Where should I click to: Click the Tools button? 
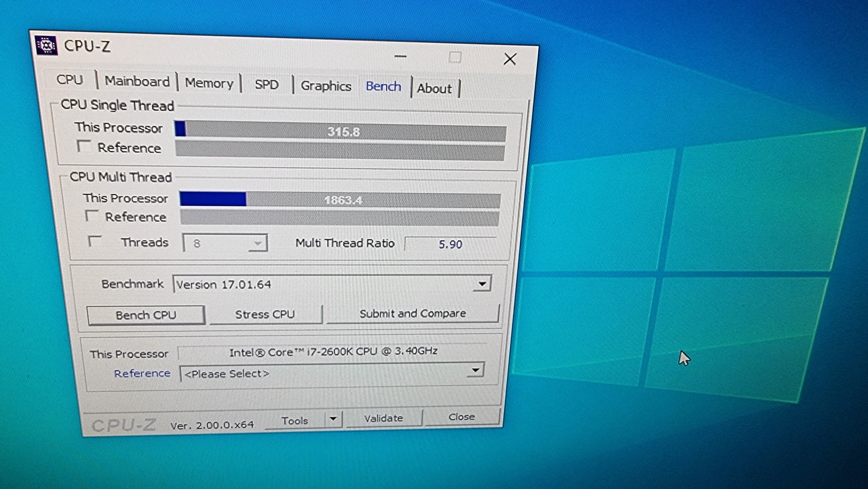point(295,421)
